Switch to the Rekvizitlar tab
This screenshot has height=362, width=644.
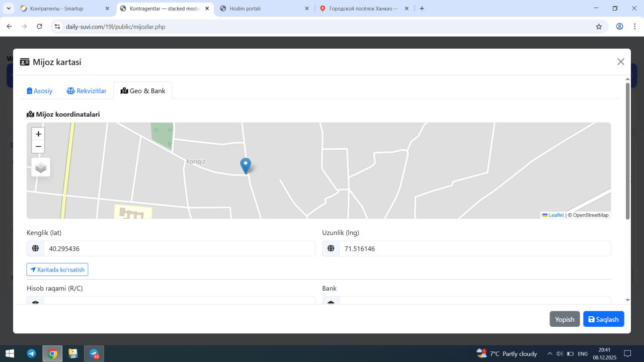(87, 91)
